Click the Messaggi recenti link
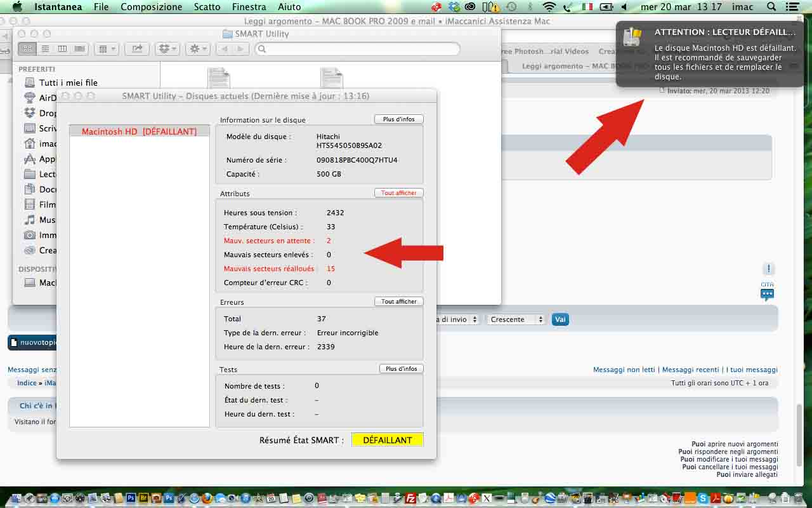This screenshot has height=508, width=812. (x=690, y=370)
